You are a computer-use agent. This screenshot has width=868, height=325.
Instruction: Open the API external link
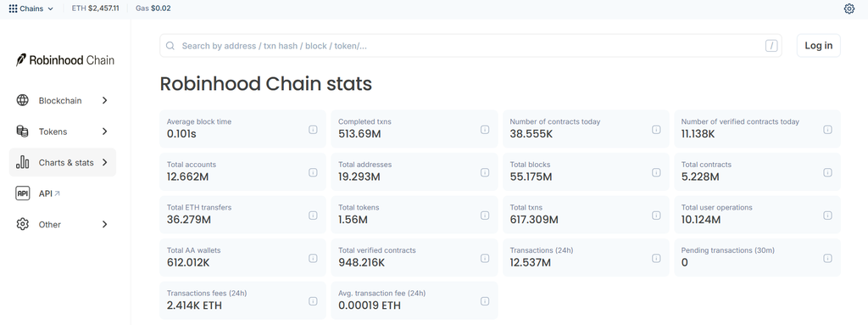coord(49,193)
